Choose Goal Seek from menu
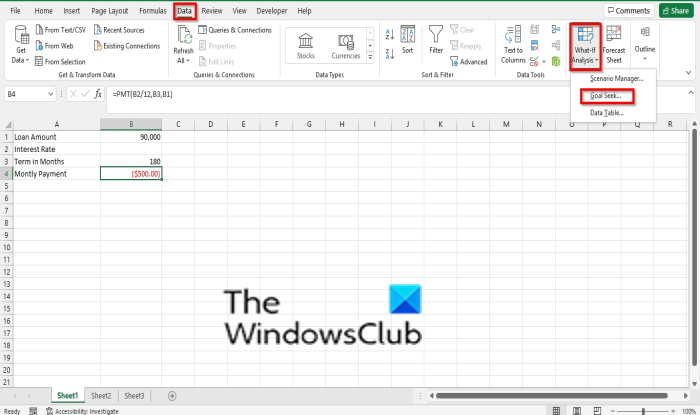The height and width of the screenshot is (415, 700). pyautogui.click(x=605, y=95)
